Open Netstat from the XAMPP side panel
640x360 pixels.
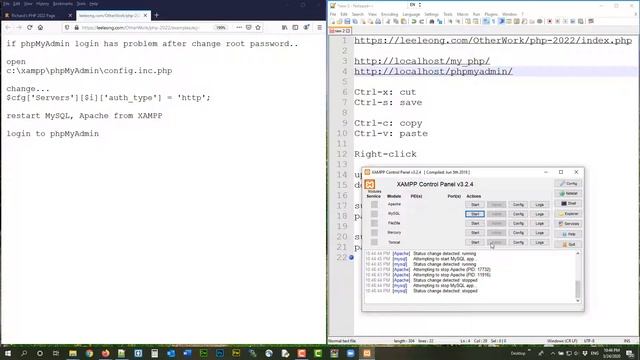click(x=568, y=193)
